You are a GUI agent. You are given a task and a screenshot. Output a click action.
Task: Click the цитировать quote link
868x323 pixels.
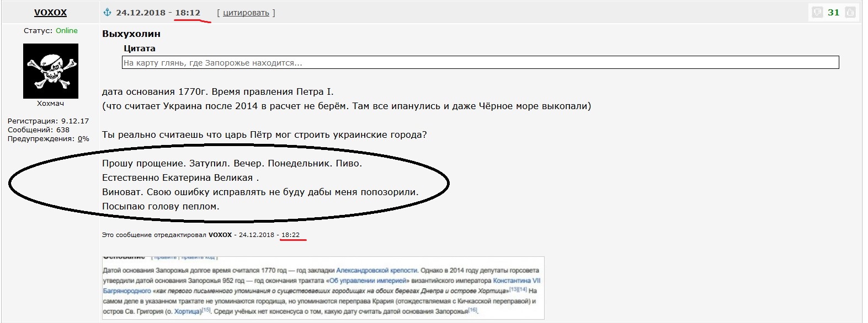[246, 13]
